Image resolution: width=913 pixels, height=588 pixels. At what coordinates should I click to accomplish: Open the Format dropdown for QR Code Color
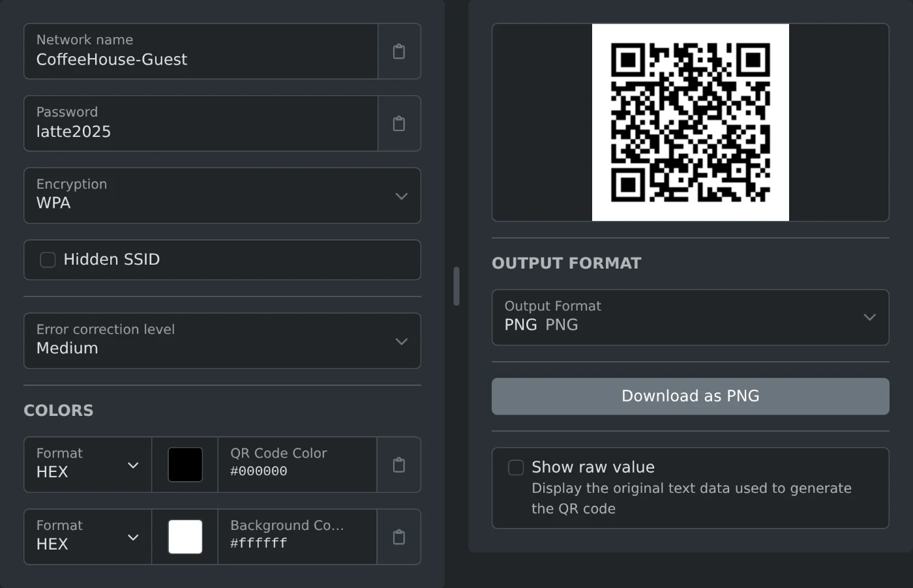(88, 465)
